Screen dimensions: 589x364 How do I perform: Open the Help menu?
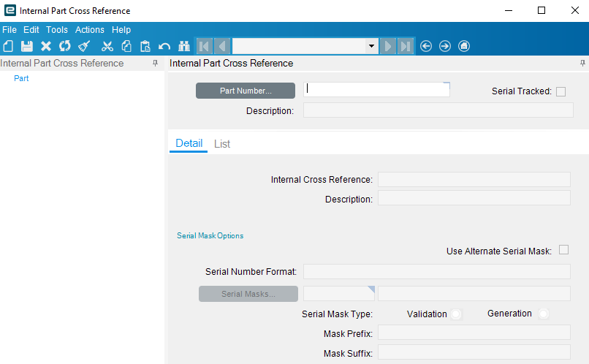[x=121, y=30]
